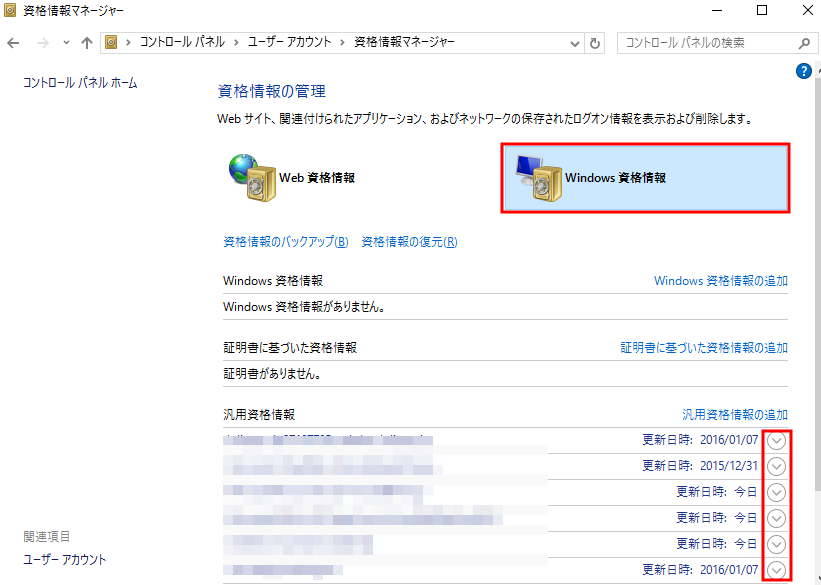Screen dimensions: 821x585
Task: Click 資格情報マネージャー breadcrumb
Action: click(404, 42)
